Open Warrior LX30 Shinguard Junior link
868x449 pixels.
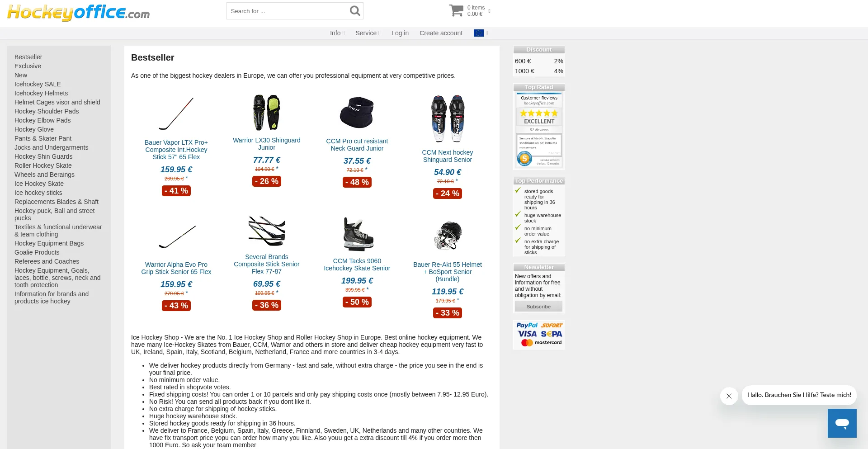tap(267, 144)
